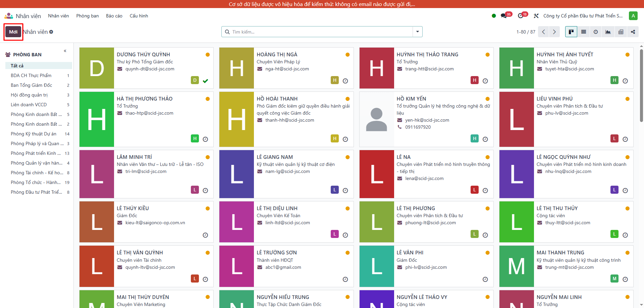This screenshot has height=308, width=644.
Task: Collapse the department side panel
Action: click(65, 51)
